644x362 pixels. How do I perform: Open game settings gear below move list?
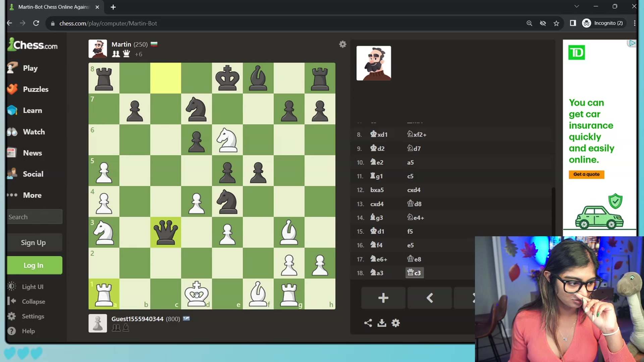396,323
